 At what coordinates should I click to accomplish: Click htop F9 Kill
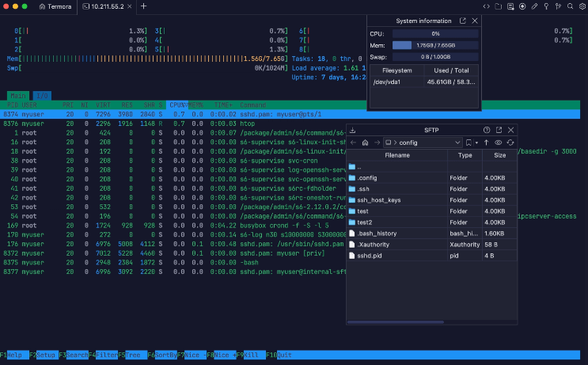(x=251, y=355)
